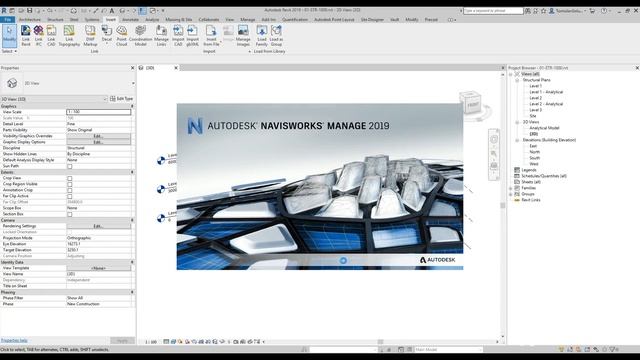Image resolution: width=640 pixels, height=360 pixels.
Task: Enable the Section Box checkbox
Action: click(x=70, y=214)
